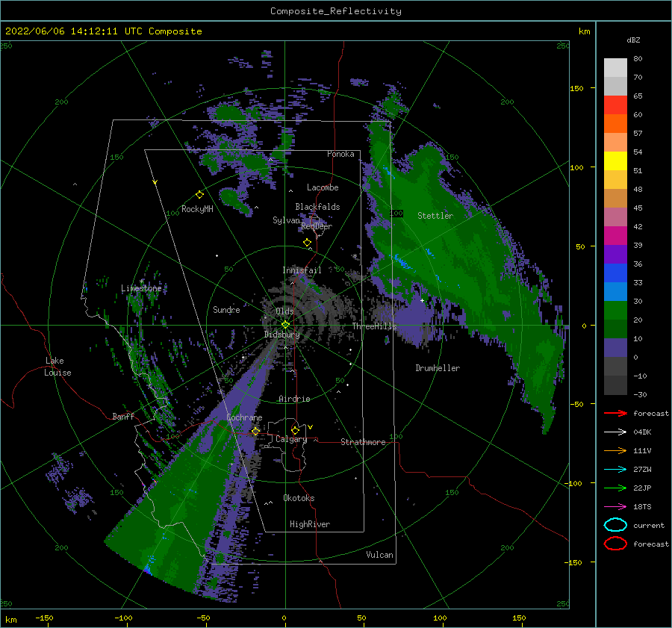Click the Lacombe label
This screenshot has height=628, width=672.
click(x=323, y=187)
